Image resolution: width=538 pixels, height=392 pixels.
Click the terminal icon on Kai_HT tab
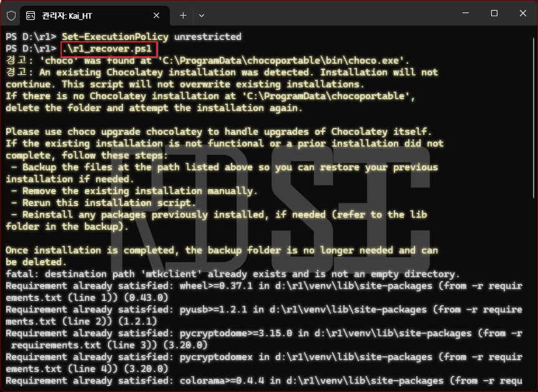(31, 16)
